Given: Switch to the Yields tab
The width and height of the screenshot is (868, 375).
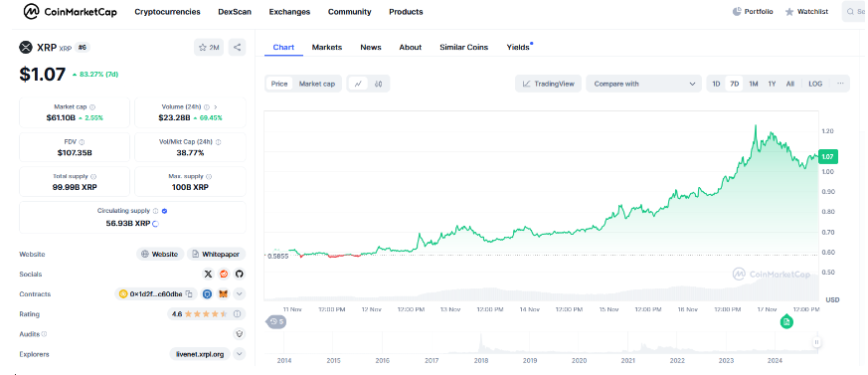Looking at the screenshot, I should coord(518,47).
